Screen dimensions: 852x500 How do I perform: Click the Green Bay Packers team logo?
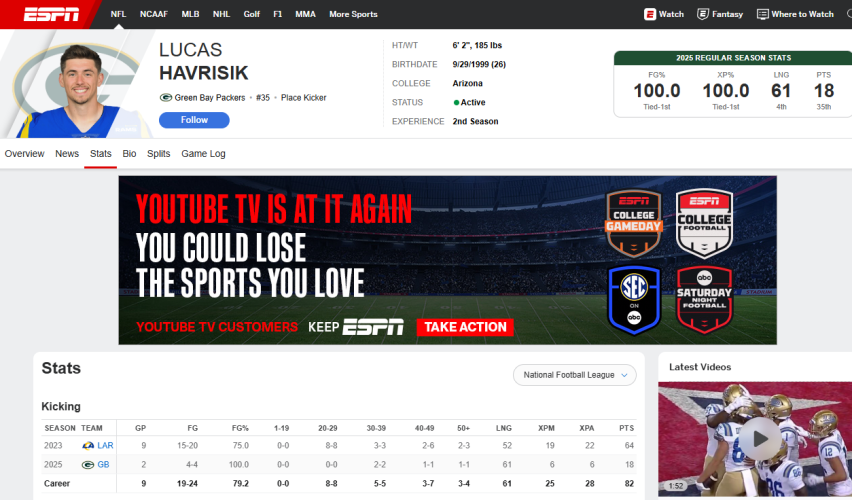[165, 98]
